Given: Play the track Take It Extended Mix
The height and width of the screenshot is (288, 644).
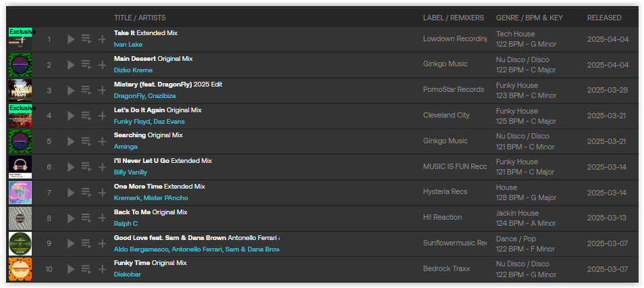Looking at the screenshot, I should point(71,39).
